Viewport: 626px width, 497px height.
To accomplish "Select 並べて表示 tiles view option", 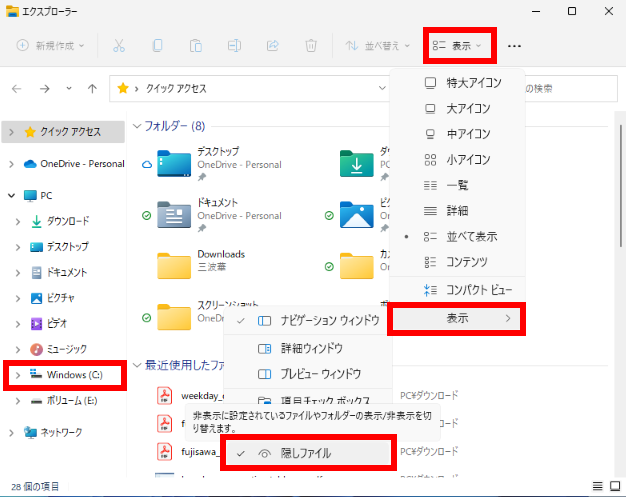I will (458, 236).
